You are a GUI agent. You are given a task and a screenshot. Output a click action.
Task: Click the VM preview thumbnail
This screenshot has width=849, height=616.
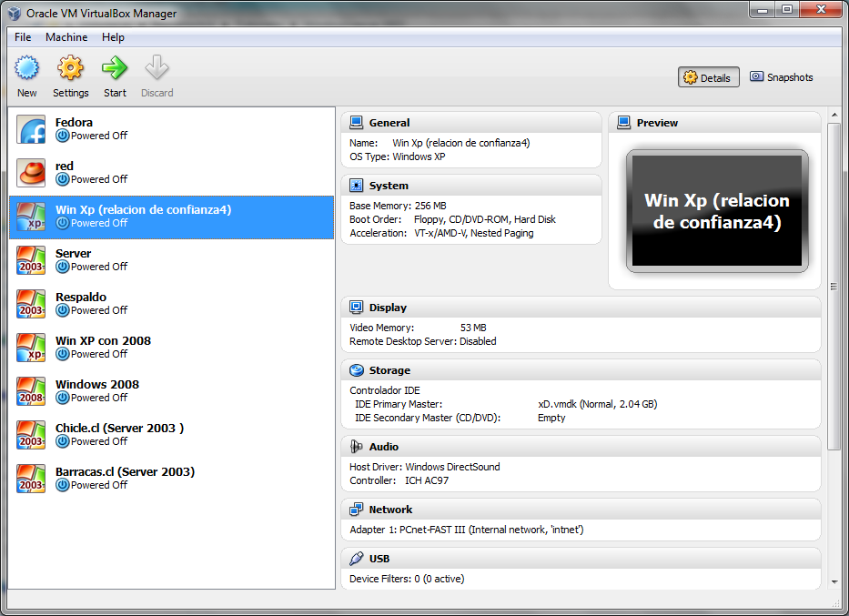(717, 211)
